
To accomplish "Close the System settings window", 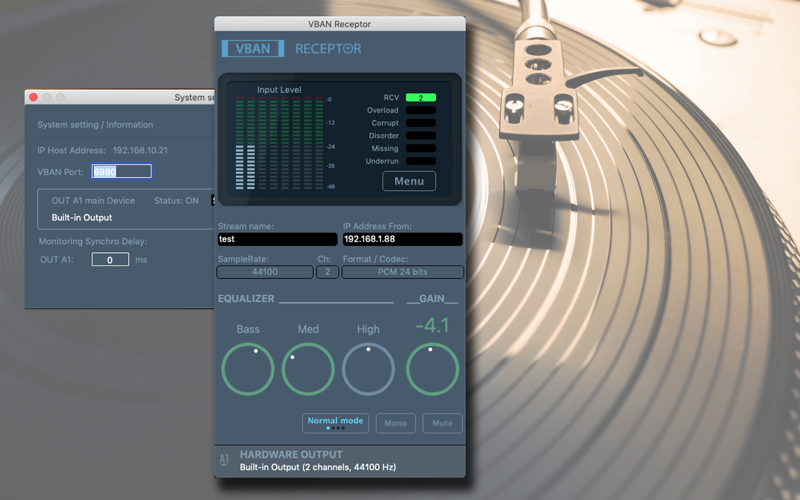I will 34,97.
